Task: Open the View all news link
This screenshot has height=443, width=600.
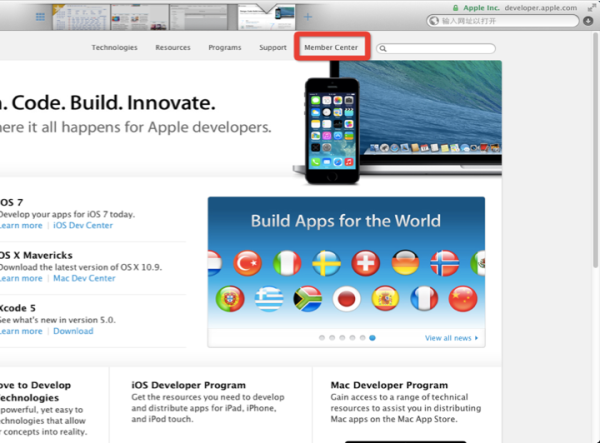Action: [x=448, y=338]
